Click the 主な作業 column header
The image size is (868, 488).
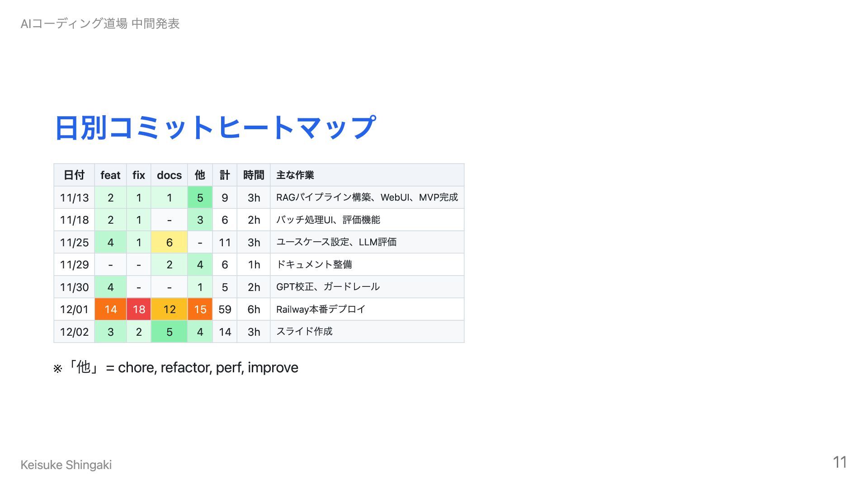point(295,175)
